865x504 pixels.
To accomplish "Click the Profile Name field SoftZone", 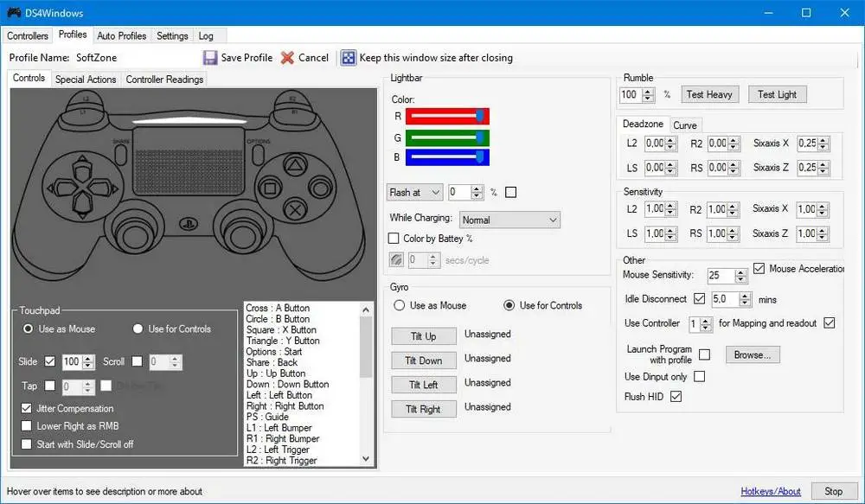I will (x=135, y=57).
